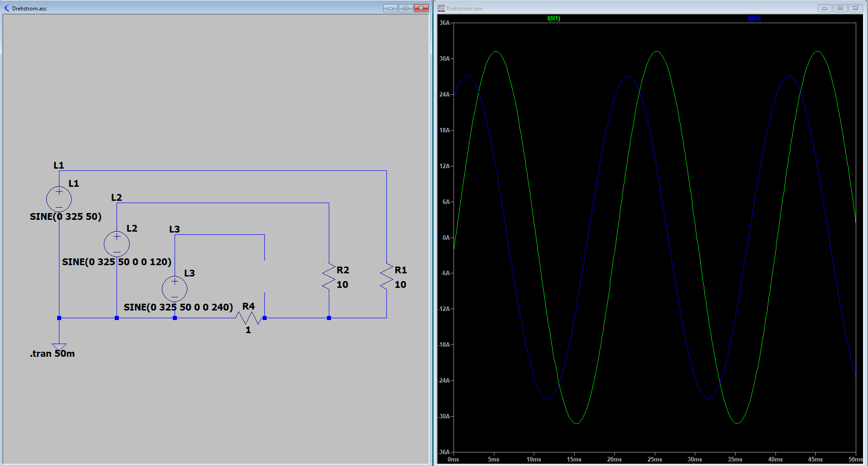868x466 pixels.
Task: Click the R2 value 10
Action: pos(342,285)
